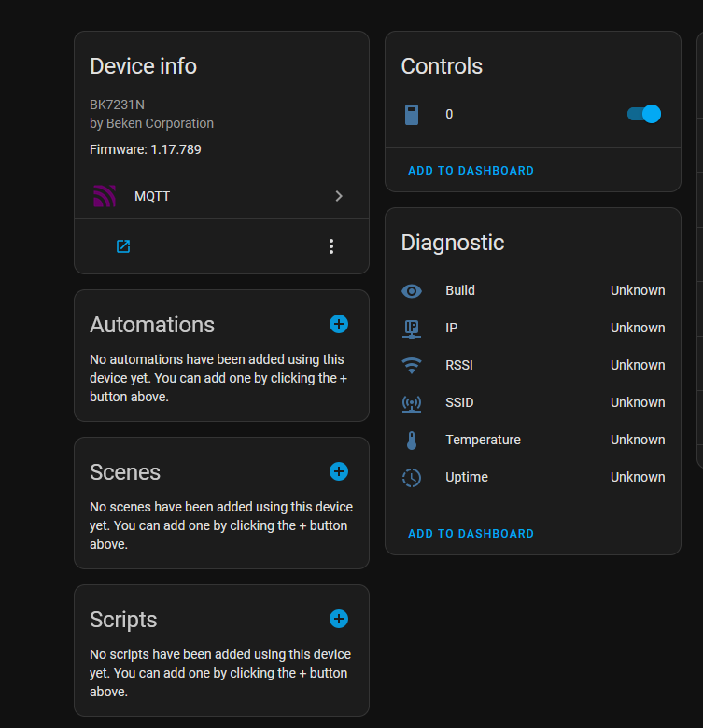
Task: Open the external device link icon
Action: 123,246
